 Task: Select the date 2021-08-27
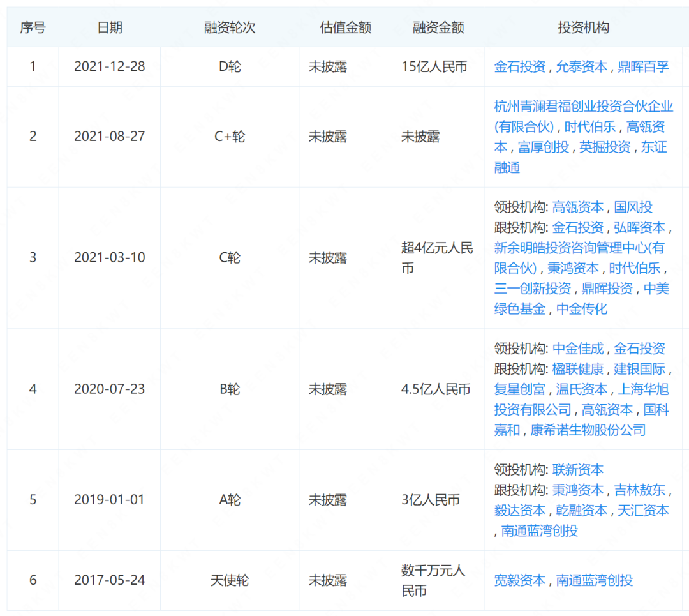coord(110,137)
